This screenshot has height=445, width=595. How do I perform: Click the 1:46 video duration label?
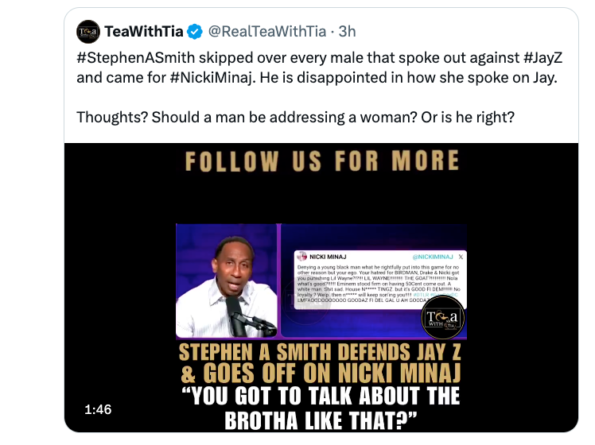[x=98, y=410]
